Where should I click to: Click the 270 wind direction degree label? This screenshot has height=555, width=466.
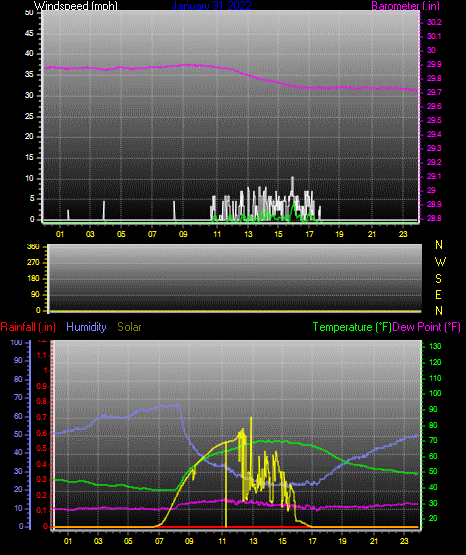click(x=33, y=263)
